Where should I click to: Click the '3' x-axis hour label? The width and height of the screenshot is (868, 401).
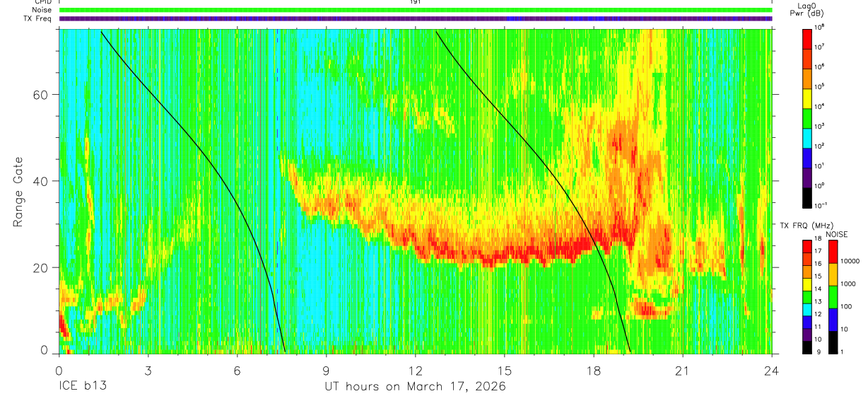point(148,370)
